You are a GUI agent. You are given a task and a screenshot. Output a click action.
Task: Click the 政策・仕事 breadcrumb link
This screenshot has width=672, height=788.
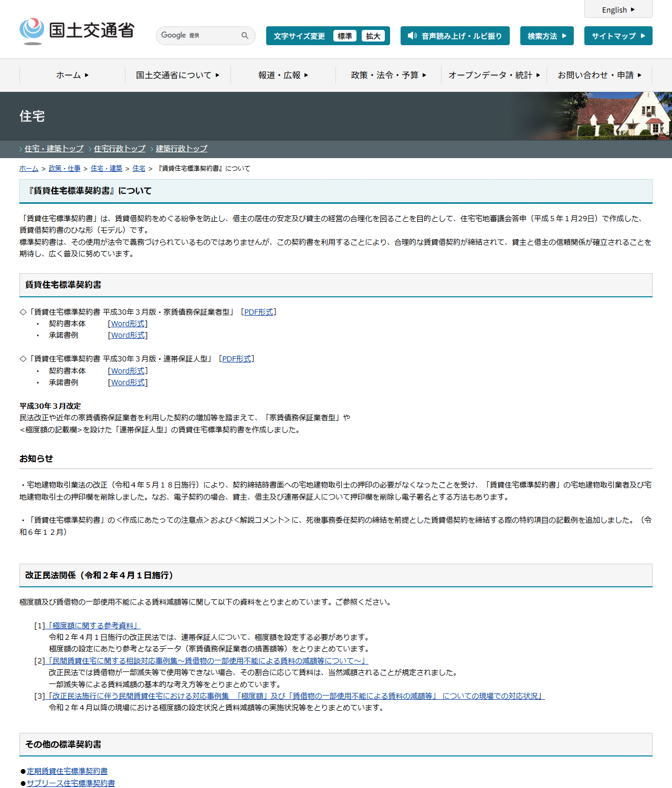(65, 169)
